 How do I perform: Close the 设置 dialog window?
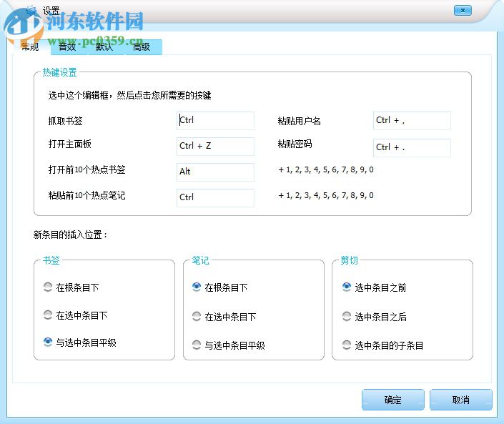point(463,10)
